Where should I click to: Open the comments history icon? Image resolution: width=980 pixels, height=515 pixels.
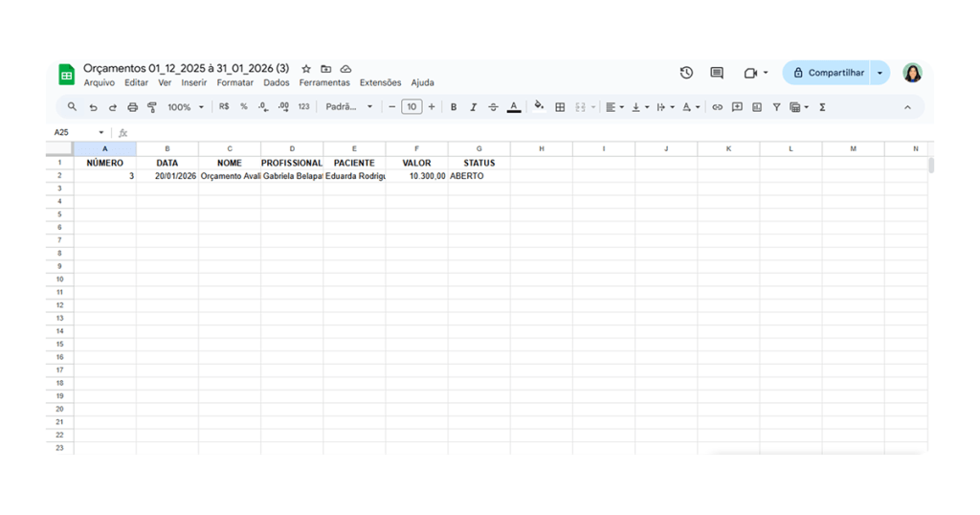point(717,73)
